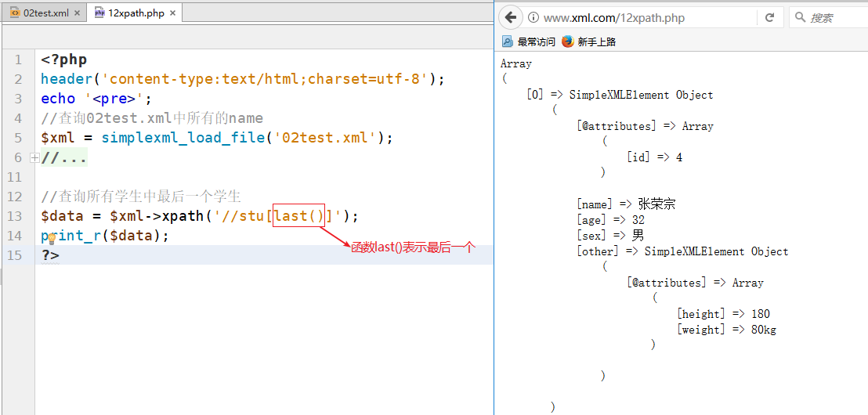Close the 02test.xml editor tab

pos(77,13)
